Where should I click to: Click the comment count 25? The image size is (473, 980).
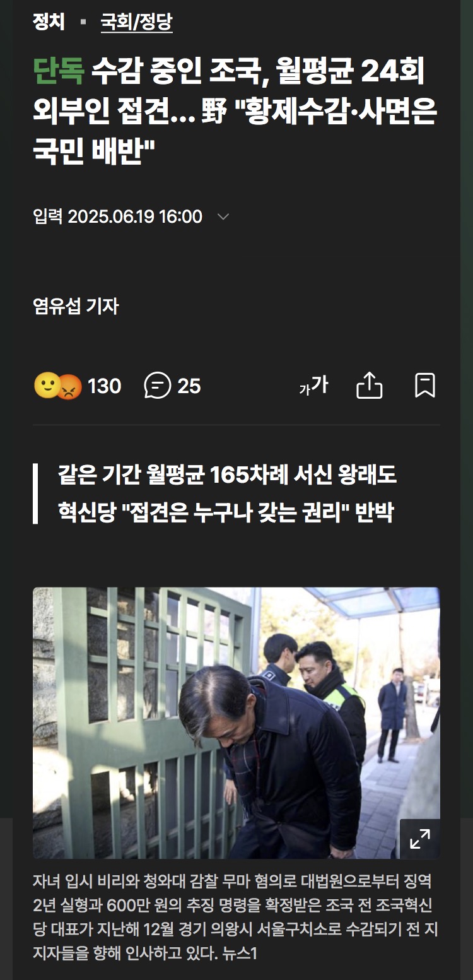tap(189, 386)
